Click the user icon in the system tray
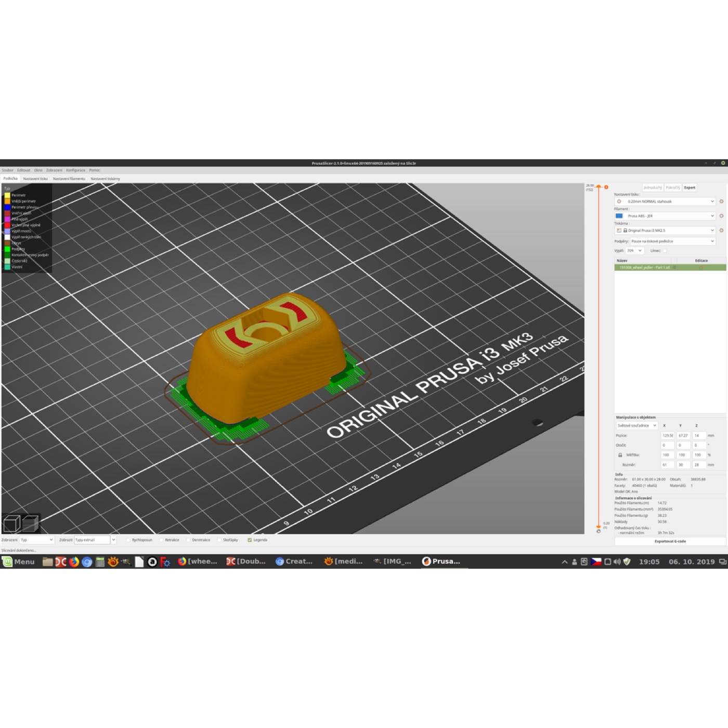 575,562
